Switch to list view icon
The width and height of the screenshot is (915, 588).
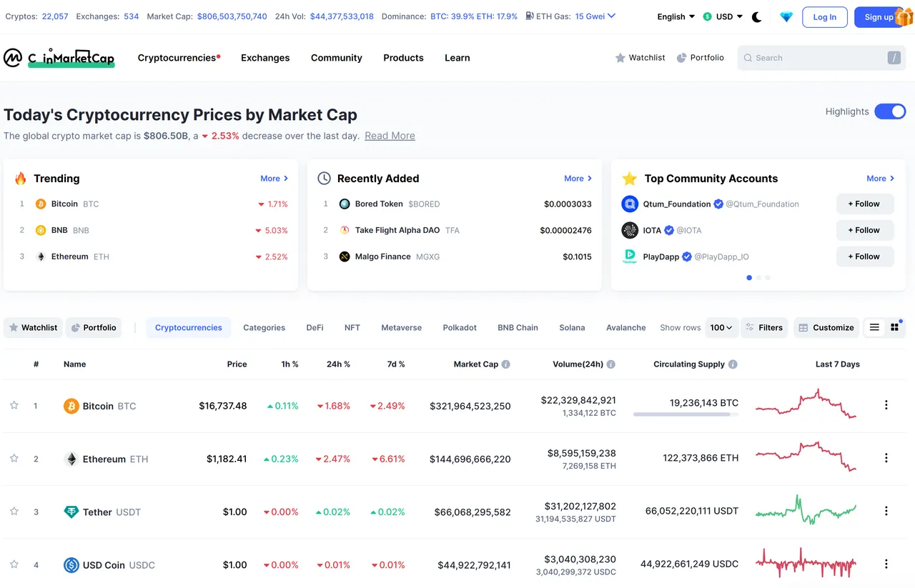[874, 327]
